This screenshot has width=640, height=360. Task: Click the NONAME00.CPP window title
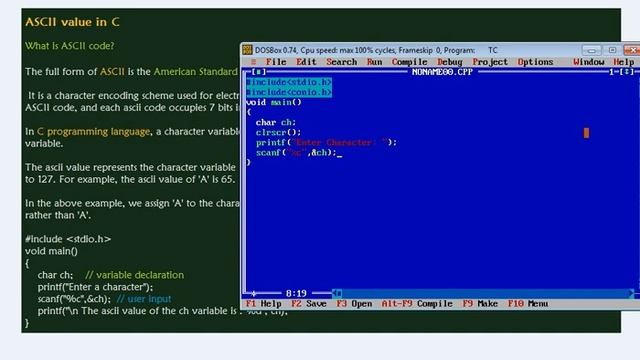pos(442,72)
